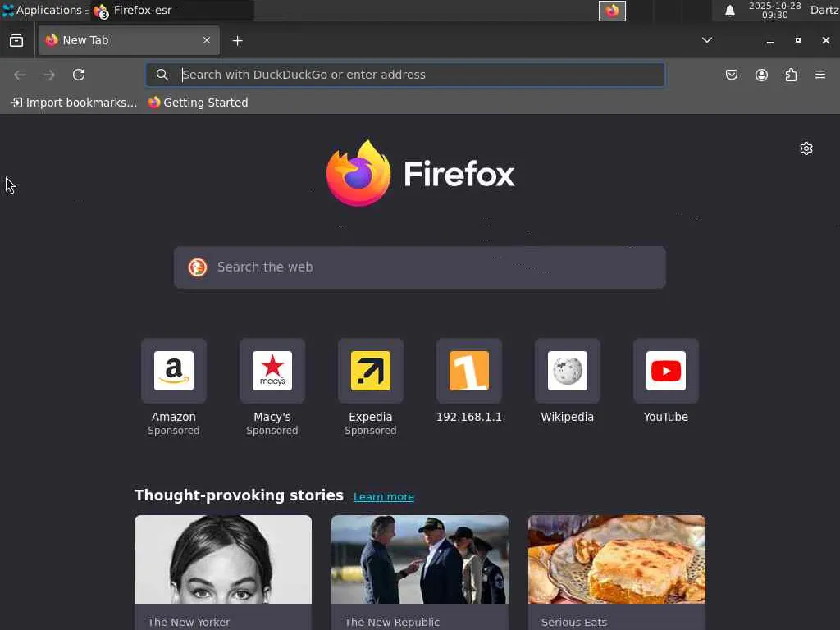840x630 pixels.
Task: Open the YouTube shortcut tile
Action: (666, 371)
